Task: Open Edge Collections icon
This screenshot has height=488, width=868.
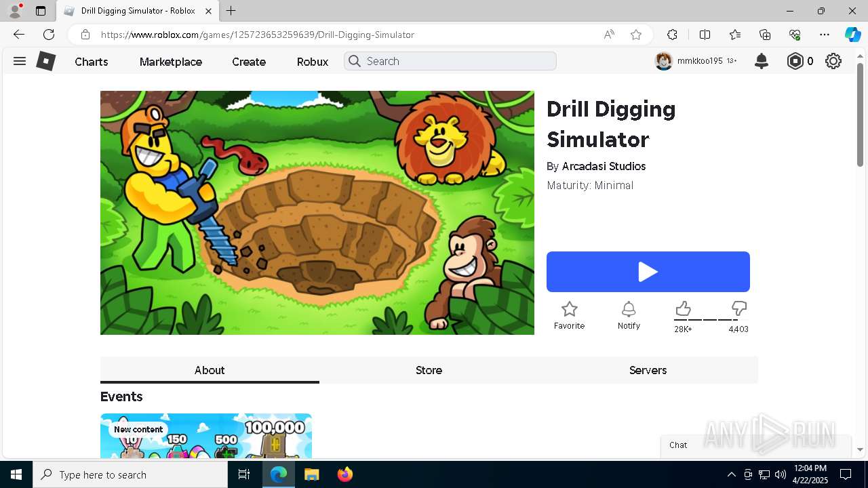Action: [765, 35]
